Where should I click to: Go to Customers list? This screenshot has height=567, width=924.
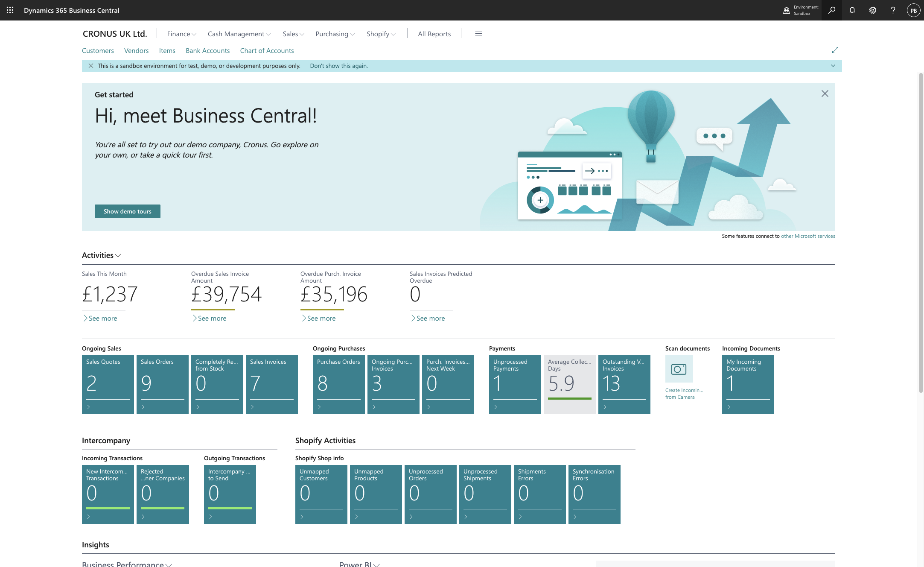tap(98, 50)
